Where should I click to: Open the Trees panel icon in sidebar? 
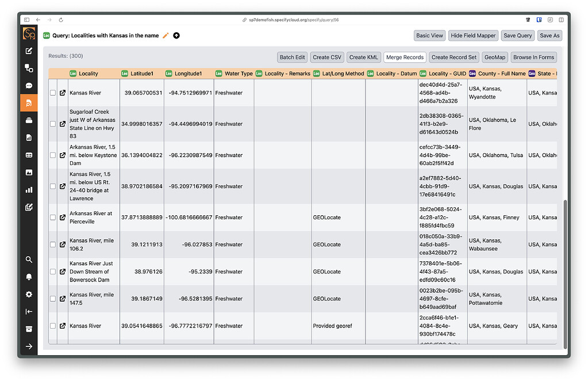click(x=29, y=68)
